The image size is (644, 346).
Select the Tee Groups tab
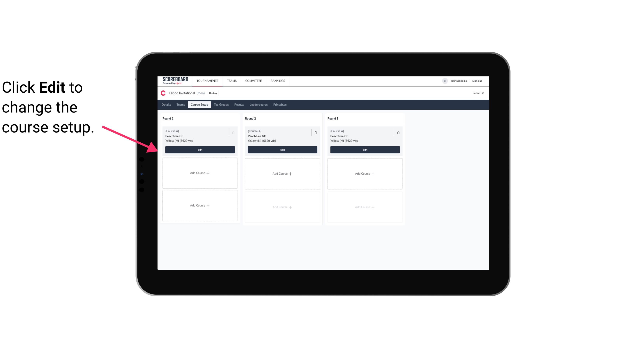221,104
